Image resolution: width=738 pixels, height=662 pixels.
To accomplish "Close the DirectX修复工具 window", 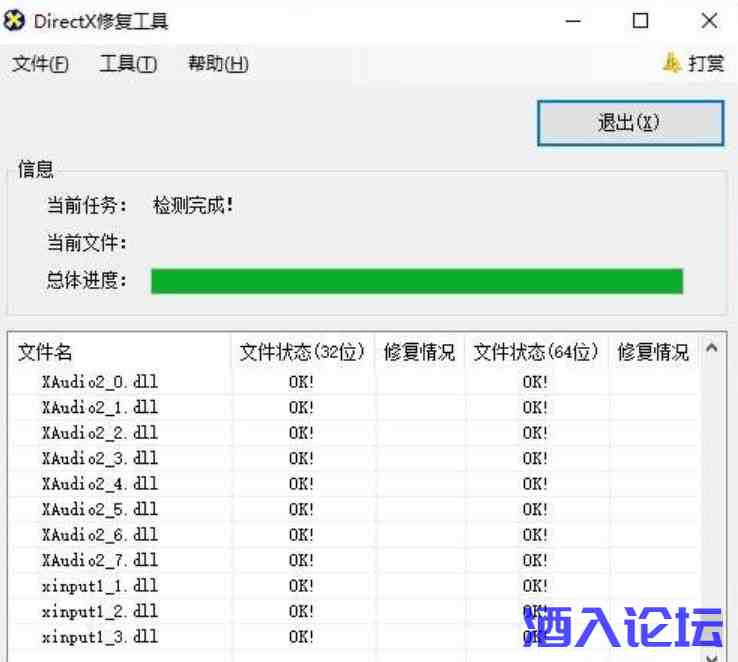I will point(709,21).
